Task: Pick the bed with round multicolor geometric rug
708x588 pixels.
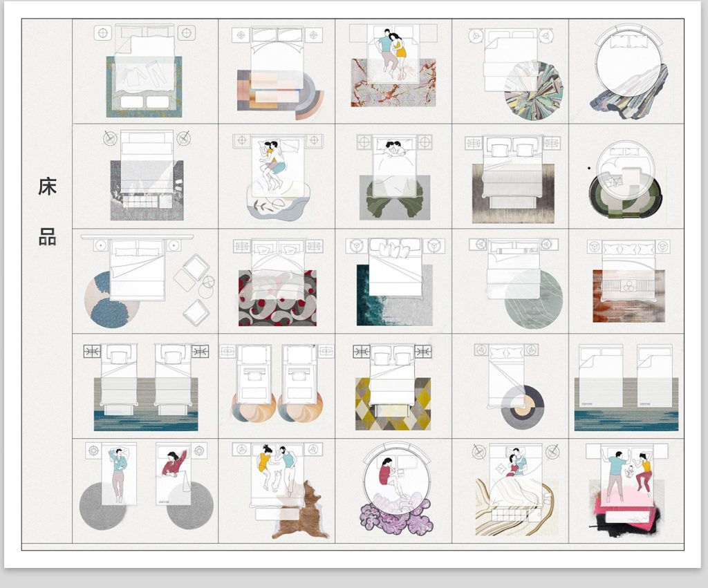Action: (513, 72)
